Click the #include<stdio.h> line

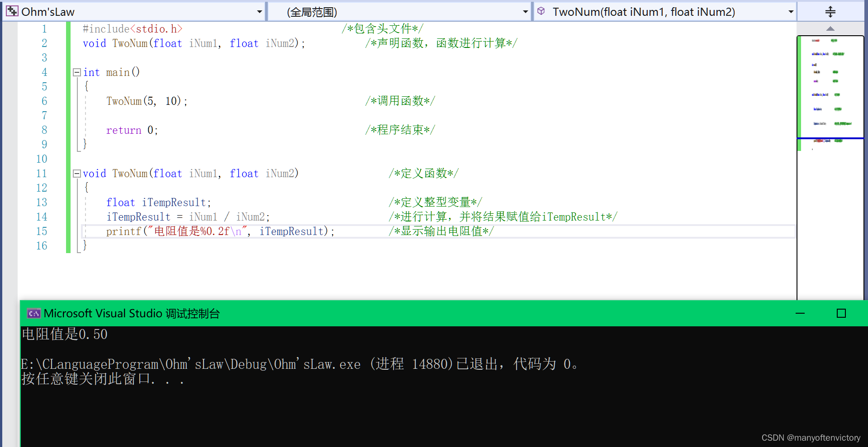133,29
